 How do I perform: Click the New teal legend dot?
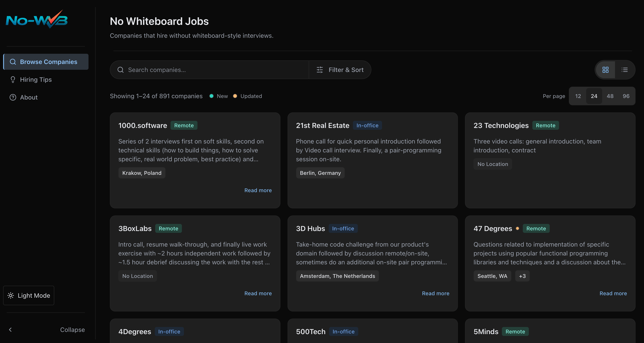pos(211,96)
